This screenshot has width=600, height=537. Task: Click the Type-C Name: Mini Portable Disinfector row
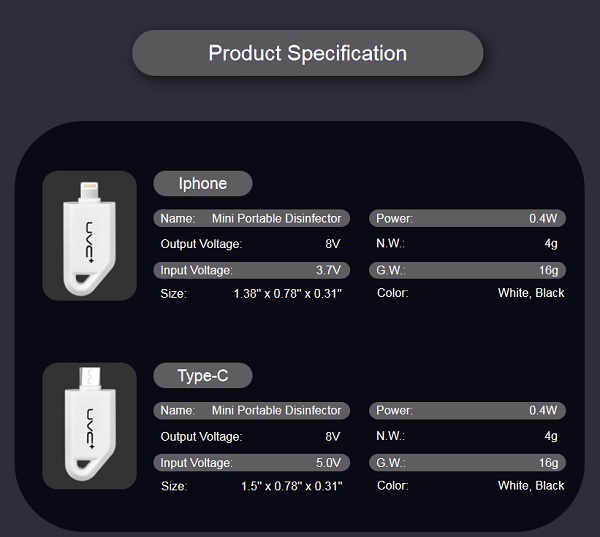point(251,410)
